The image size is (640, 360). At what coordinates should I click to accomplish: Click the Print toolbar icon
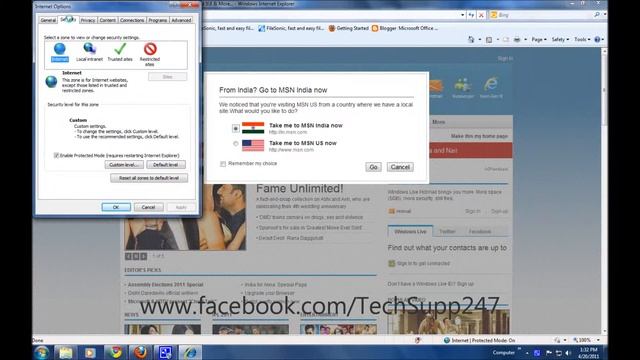click(517, 40)
